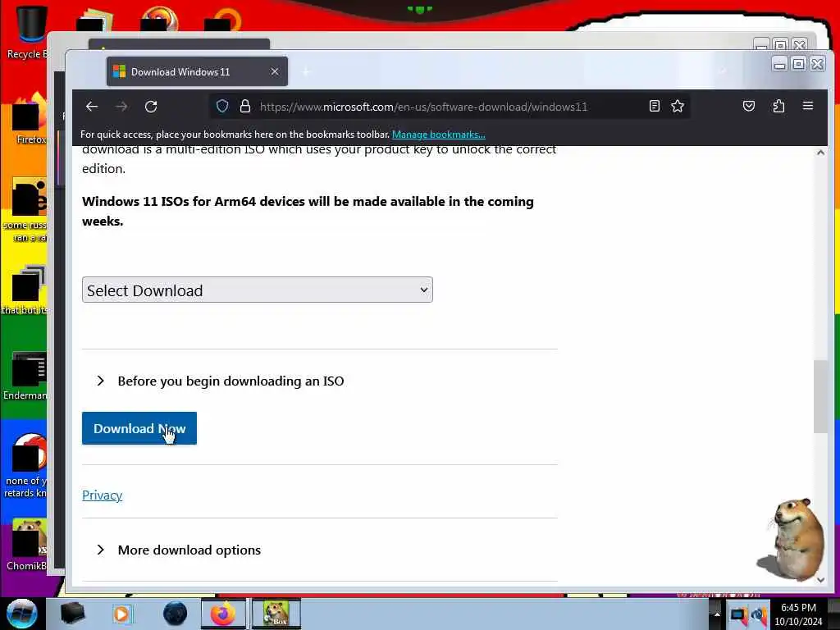Open media player icon in taskbar
The height and width of the screenshot is (630, 840).
point(122,614)
